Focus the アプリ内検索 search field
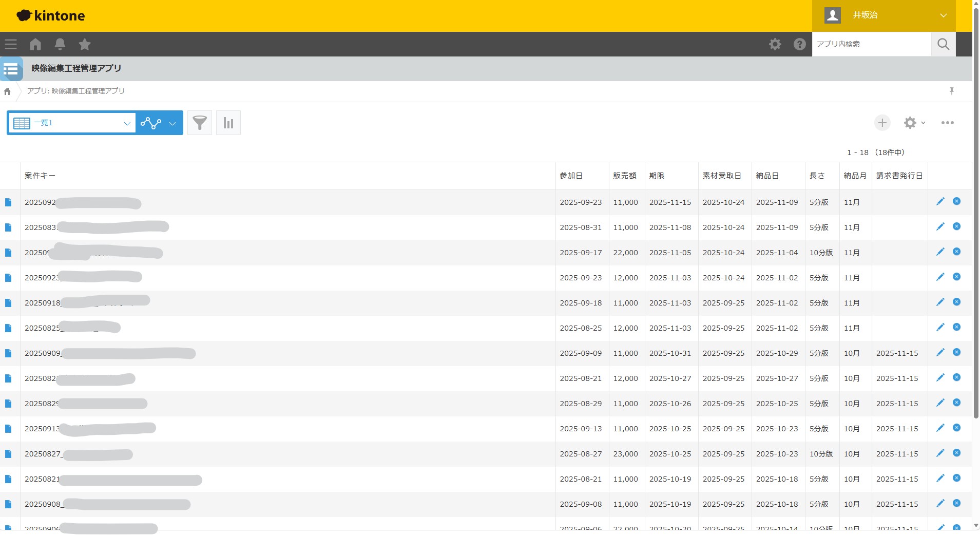This screenshot has width=980, height=535. [x=871, y=44]
